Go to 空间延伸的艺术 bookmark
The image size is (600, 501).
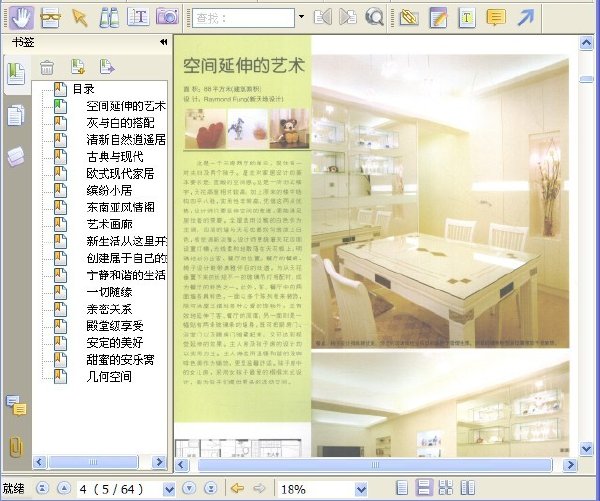[126, 106]
